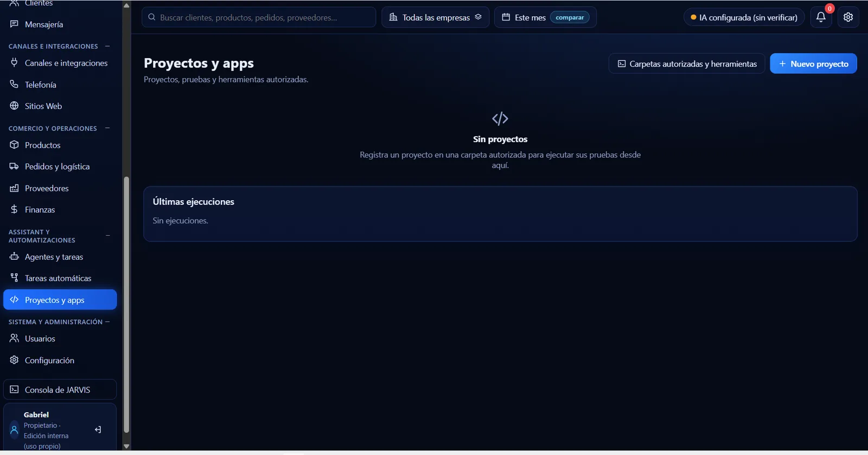868x455 pixels.
Task: Open the Telefonía section
Action: (60, 85)
